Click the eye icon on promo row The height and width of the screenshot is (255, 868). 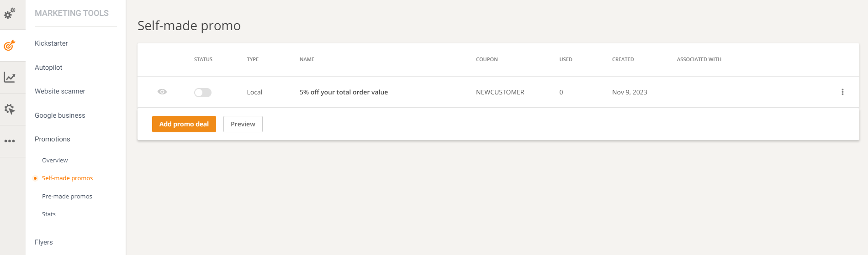pyautogui.click(x=162, y=92)
